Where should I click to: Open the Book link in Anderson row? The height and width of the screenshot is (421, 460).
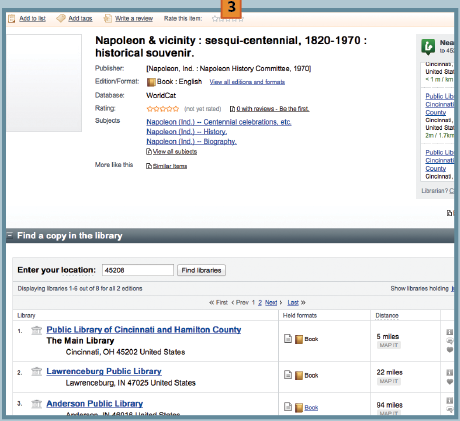(x=311, y=408)
